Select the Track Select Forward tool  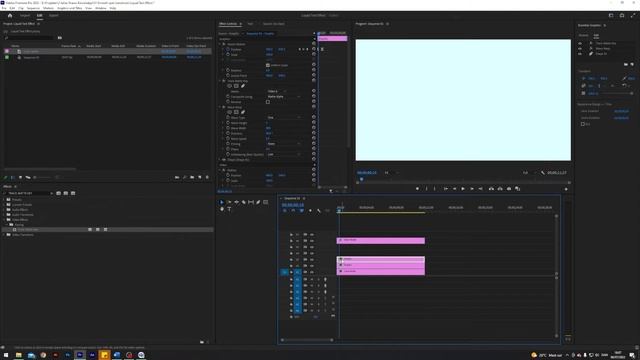229,202
